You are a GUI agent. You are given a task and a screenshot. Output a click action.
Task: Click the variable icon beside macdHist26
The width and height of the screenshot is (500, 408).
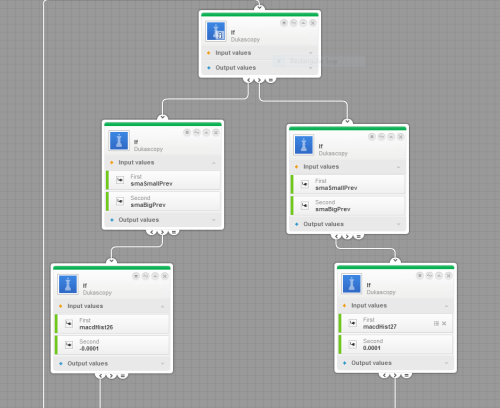(69, 324)
